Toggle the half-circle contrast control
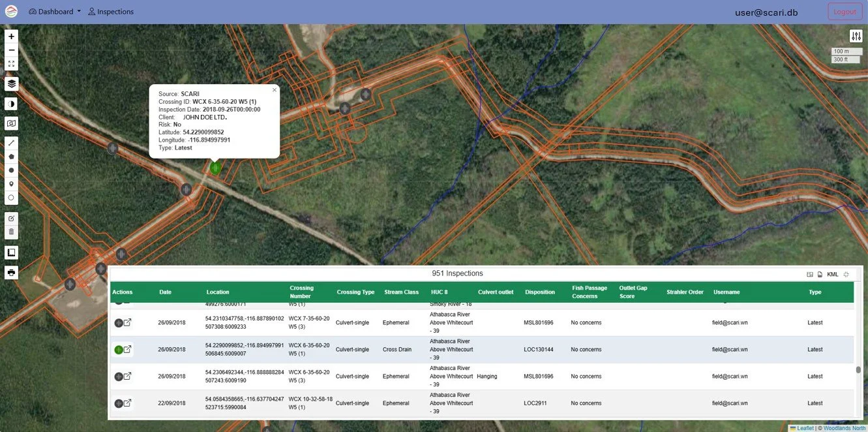Image resolution: width=868 pixels, height=432 pixels. tap(11, 104)
